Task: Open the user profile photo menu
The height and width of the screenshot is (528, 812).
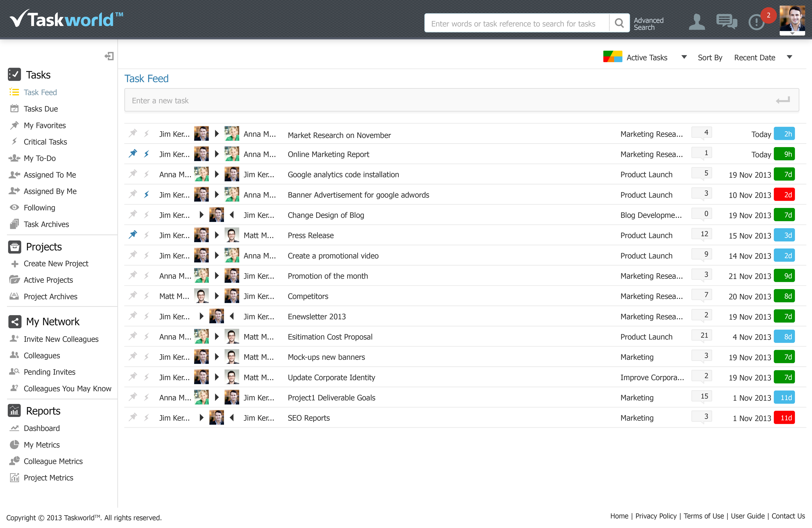Action: [x=792, y=20]
